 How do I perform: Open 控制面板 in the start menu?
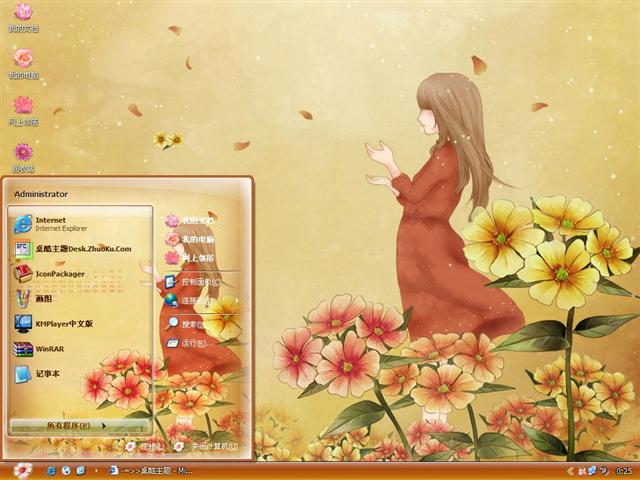pos(198,281)
